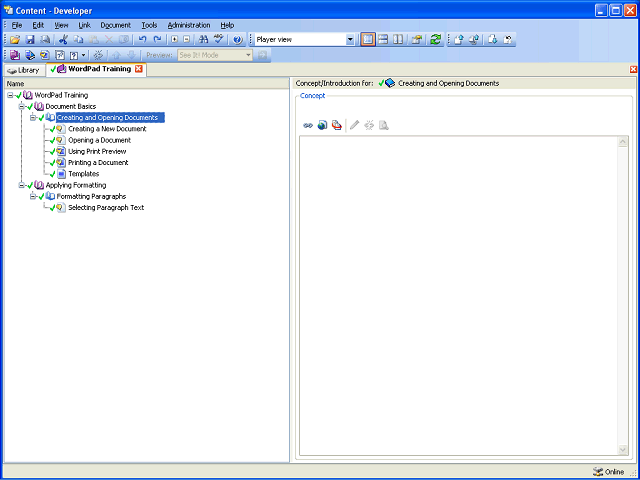Run the ABC spelling check
Image resolution: width=640 pixels, height=480 pixels.
pos(219,40)
